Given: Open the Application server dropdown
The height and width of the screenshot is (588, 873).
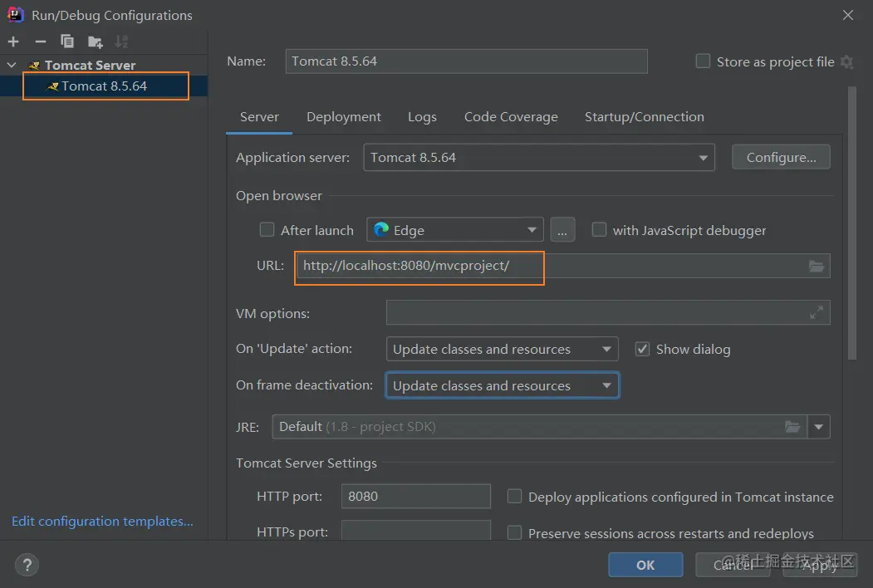Looking at the screenshot, I should pos(539,158).
